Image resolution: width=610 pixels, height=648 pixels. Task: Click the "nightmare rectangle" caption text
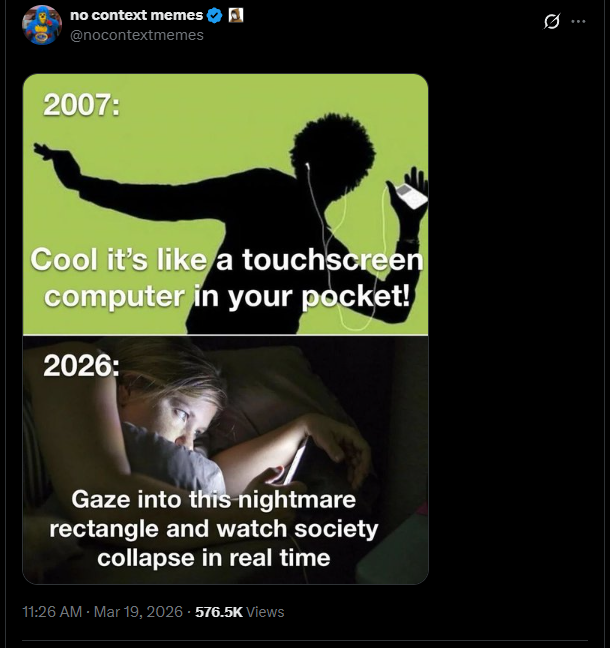(213, 527)
